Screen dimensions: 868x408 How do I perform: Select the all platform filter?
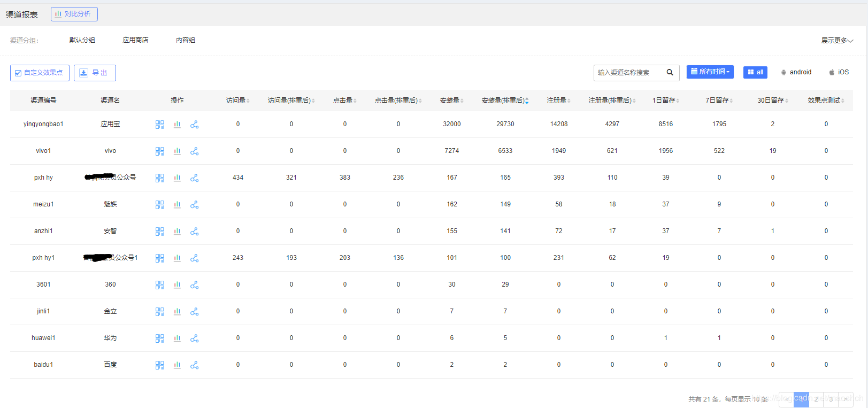pyautogui.click(x=755, y=72)
